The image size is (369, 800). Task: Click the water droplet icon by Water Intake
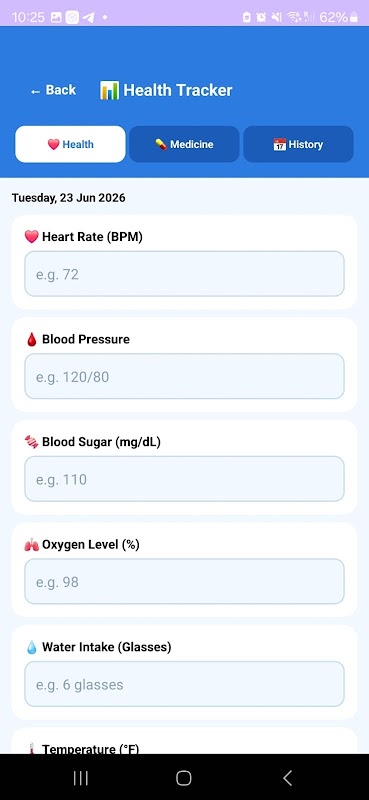click(x=32, y=647)
